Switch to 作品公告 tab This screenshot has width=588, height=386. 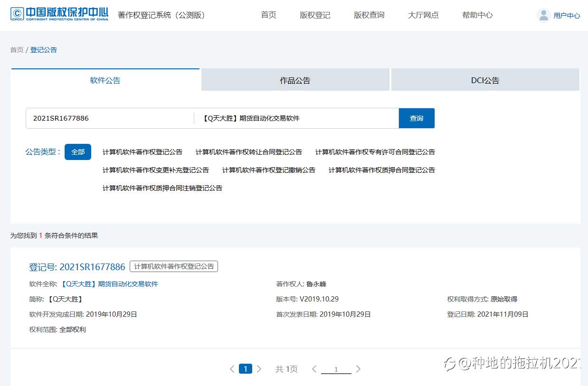click(295, 80)
